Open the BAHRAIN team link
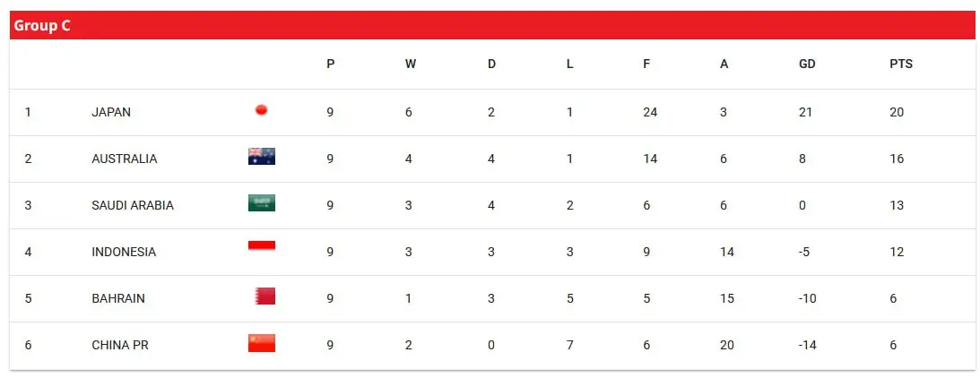The height and width of the screenshot is (378, 980). (x=118, y=298)
